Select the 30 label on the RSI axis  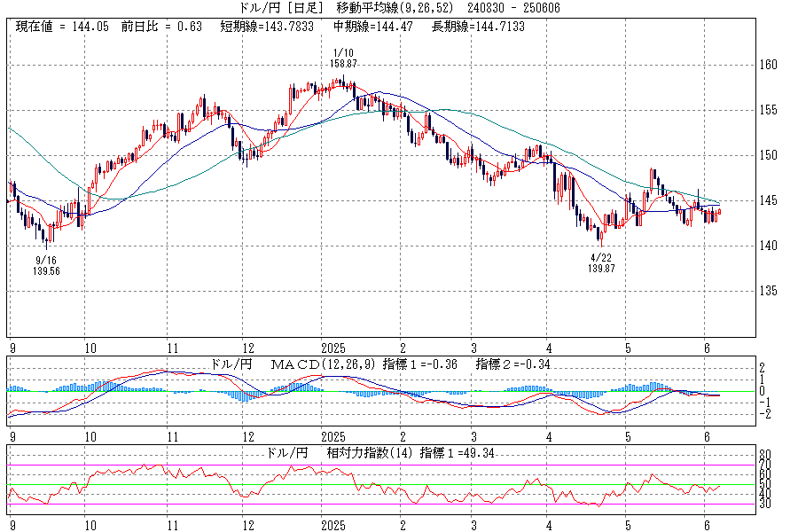click(x=765, y=504)
